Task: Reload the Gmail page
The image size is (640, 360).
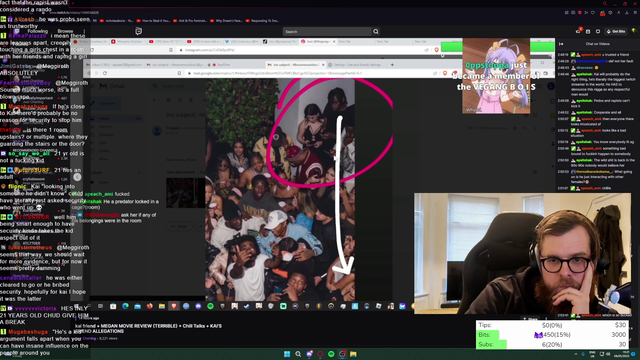Action: click(x=105, y=73)
